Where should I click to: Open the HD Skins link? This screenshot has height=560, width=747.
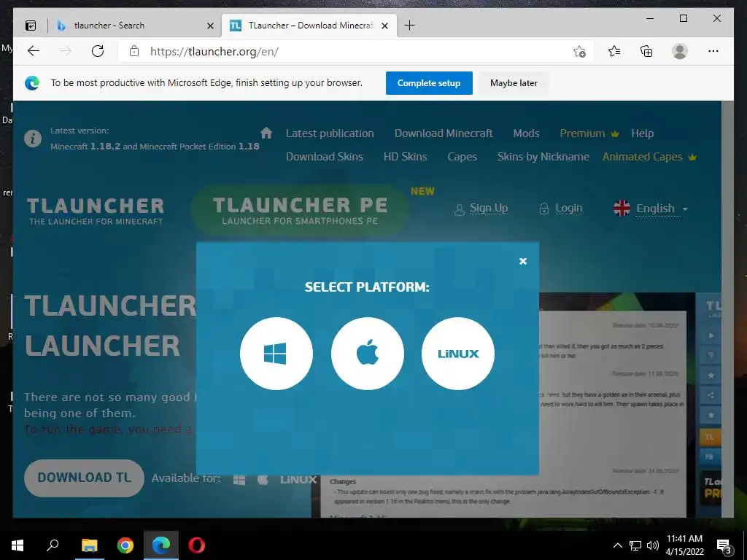pyautogui.click(x=405, y=157)
